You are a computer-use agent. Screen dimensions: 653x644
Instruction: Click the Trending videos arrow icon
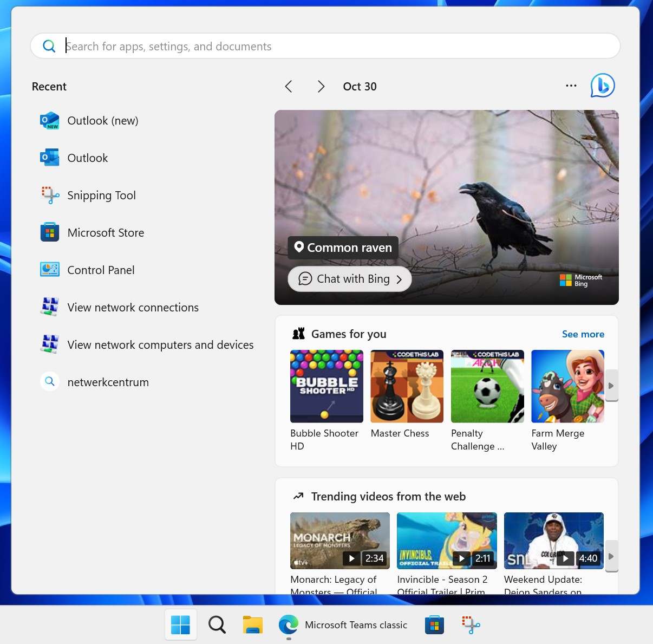[x=298, y=496]
